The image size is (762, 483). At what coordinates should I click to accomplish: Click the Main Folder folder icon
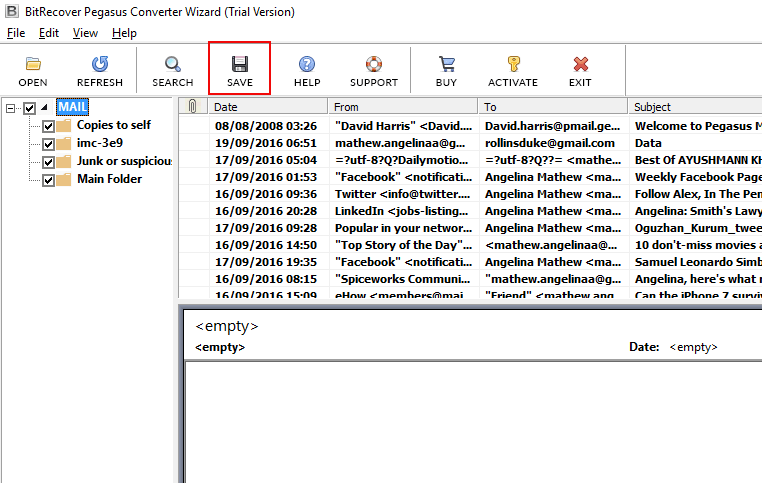(x=64, y=180)
